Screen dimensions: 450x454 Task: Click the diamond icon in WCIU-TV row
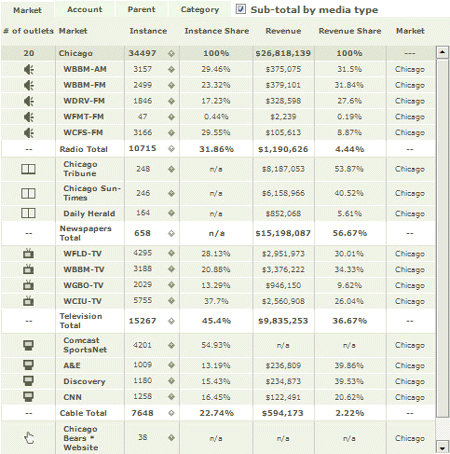coord(171,301)
